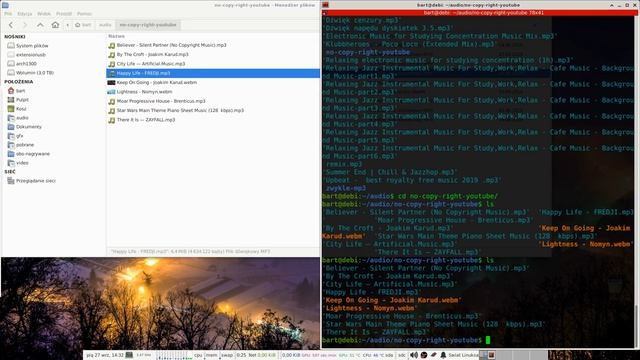Open the Edycja menu
The height and width of the screenshot is (360, 640).
(x=24, y=13)
